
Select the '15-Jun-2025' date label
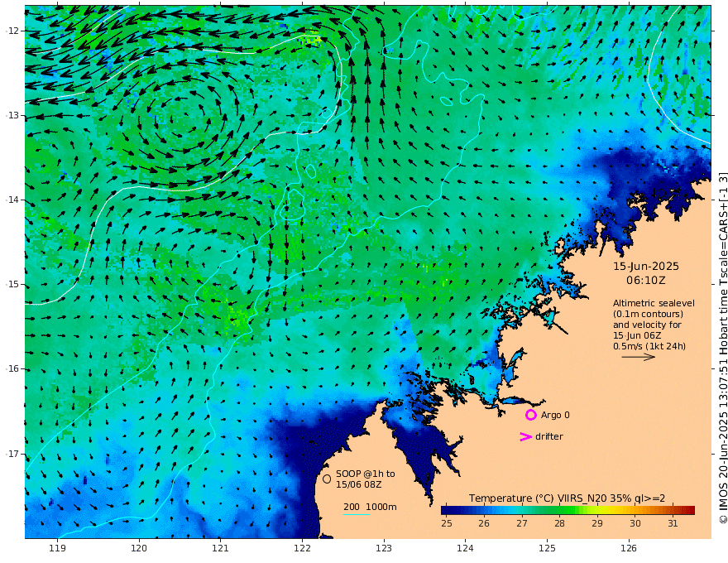[x=646, y=267]
